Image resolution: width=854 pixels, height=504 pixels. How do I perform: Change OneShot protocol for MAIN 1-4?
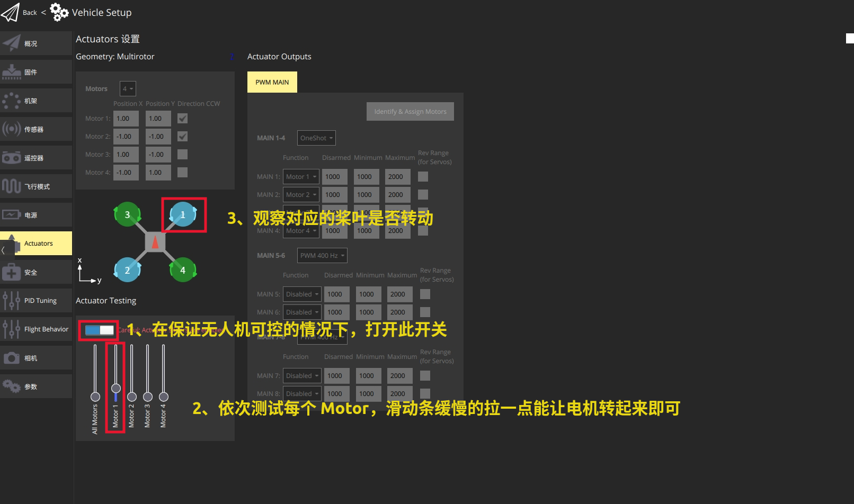pyautogui.click(x=316, y=138)
